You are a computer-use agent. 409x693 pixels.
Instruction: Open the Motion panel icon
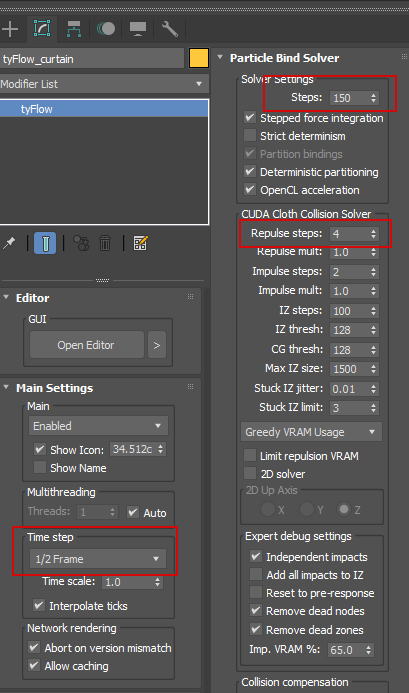[106, 29]
